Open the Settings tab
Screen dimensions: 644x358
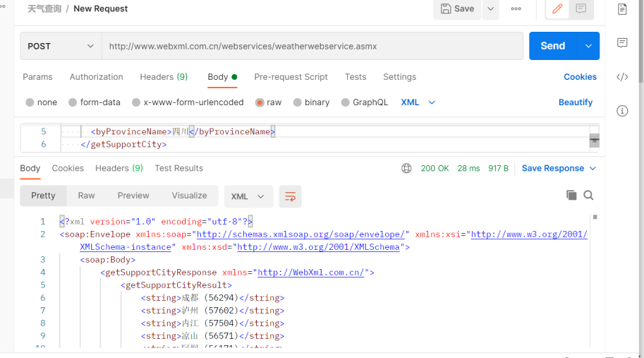point(399,77)
